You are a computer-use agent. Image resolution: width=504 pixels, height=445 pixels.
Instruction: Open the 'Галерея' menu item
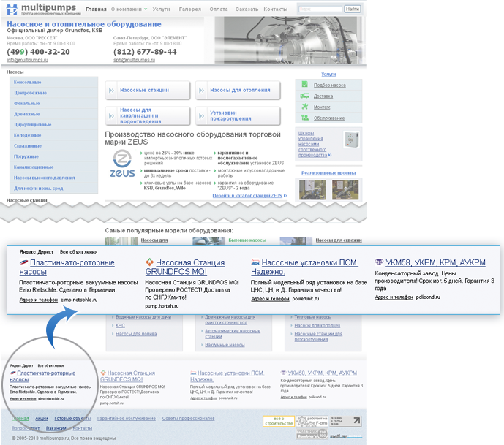(x=190, y=9)
